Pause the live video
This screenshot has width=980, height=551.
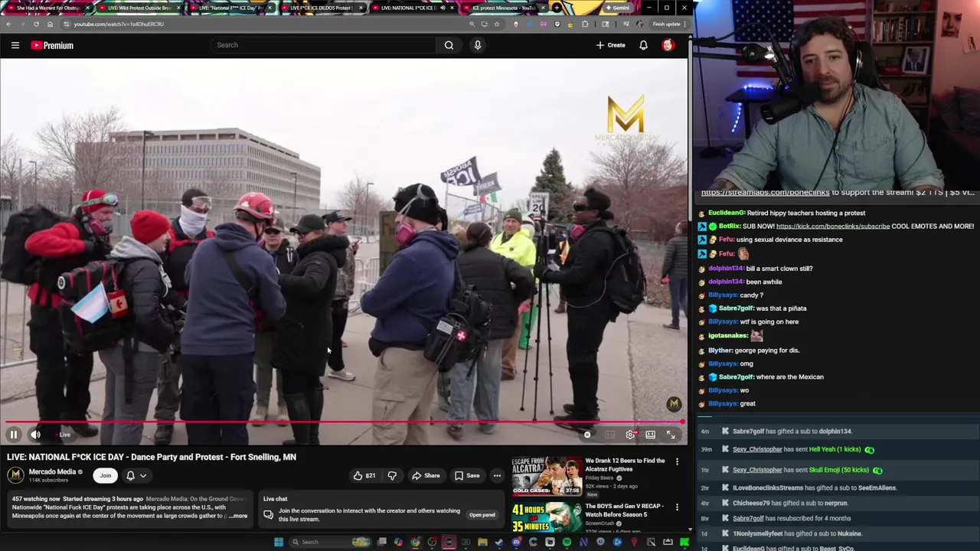[13, 435]
